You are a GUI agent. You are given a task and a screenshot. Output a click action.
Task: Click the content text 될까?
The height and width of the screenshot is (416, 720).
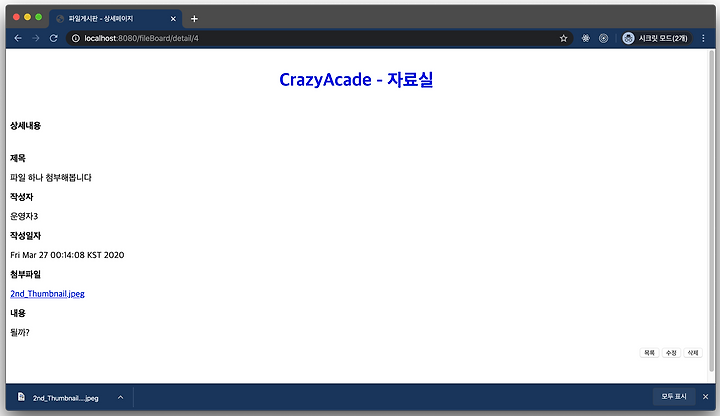click(x=20, y=332)
